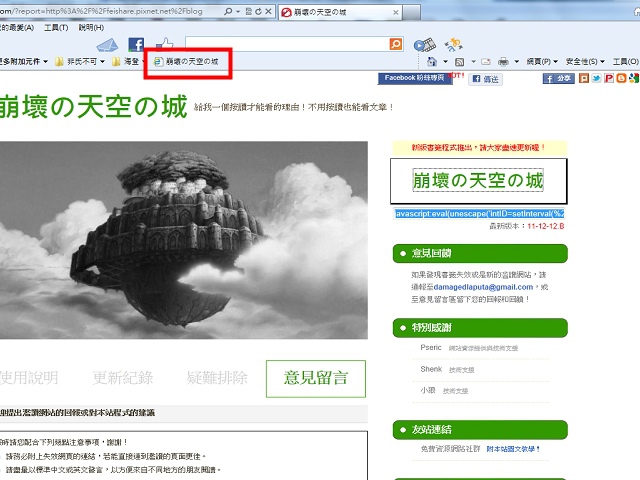Select the 意見留言 page tab
The image size is (640, 480).
(x=316, y=378)
